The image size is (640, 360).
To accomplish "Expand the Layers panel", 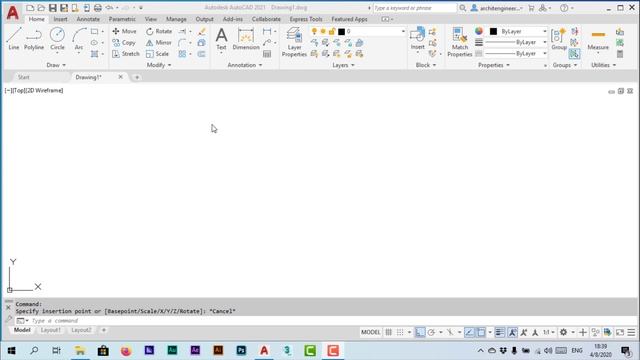I will [343, 65].
